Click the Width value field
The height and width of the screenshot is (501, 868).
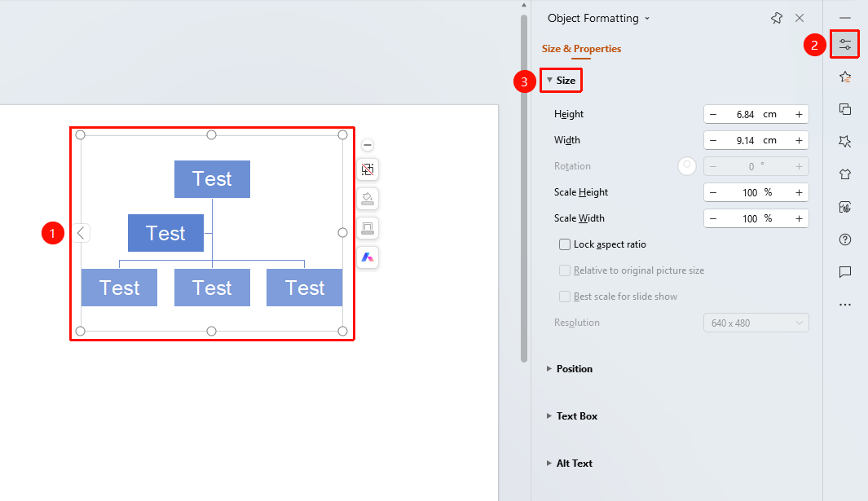tap(756, 140)
